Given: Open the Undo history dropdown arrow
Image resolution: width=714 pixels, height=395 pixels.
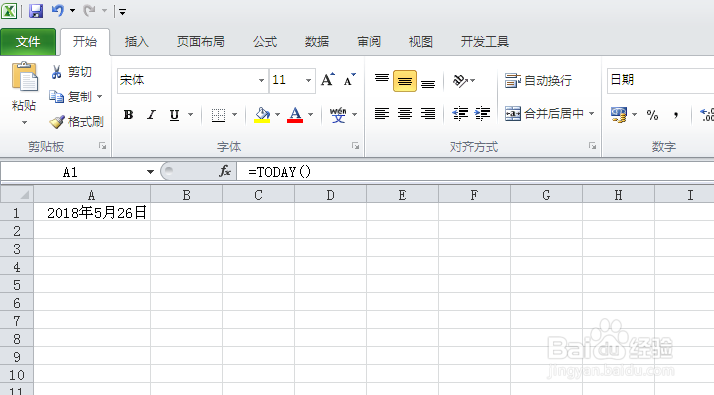Looking at the screenshot, I should pos(72,10).
